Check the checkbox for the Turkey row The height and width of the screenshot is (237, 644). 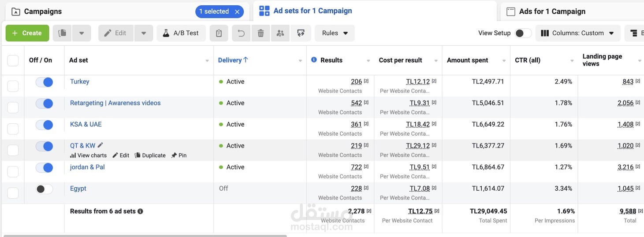click(13, 86)
